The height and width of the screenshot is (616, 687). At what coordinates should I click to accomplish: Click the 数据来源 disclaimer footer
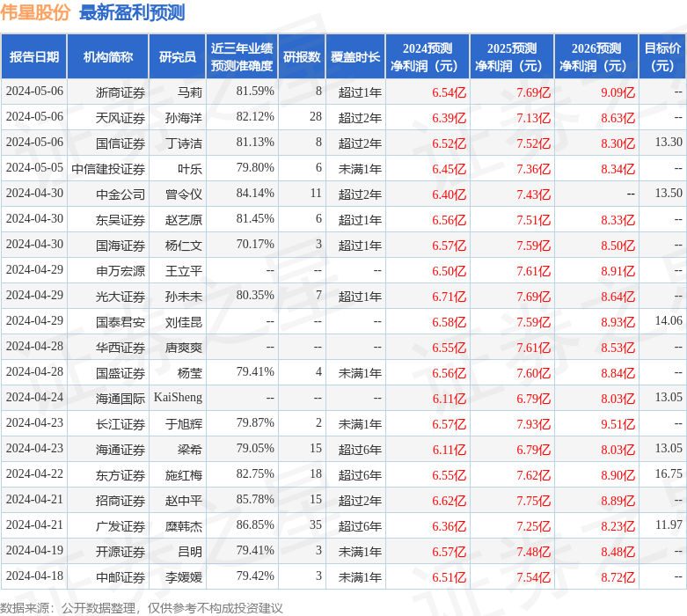coord(141,608)
